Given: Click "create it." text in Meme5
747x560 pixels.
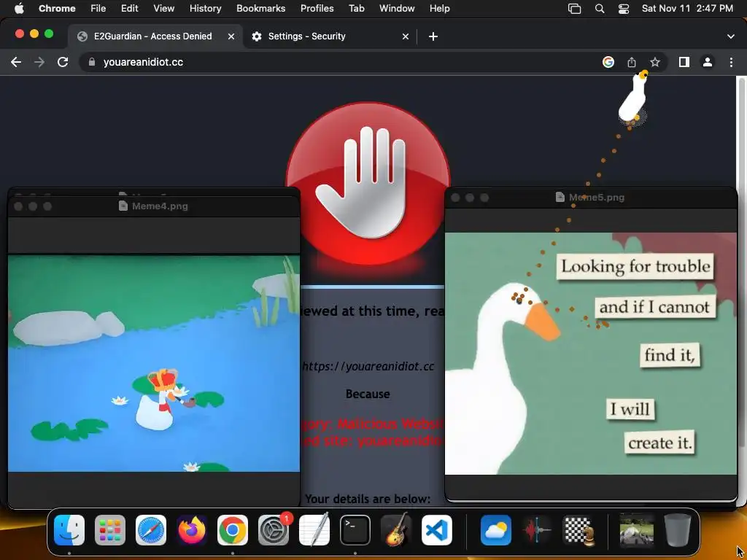Looking at the screenshot, I should tap(659, 443).
